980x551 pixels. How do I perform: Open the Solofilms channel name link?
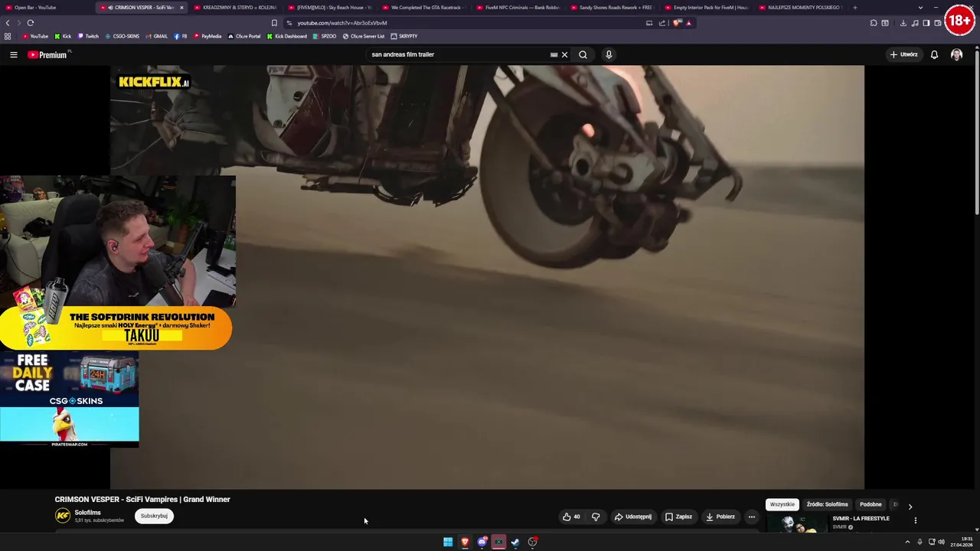87,512
